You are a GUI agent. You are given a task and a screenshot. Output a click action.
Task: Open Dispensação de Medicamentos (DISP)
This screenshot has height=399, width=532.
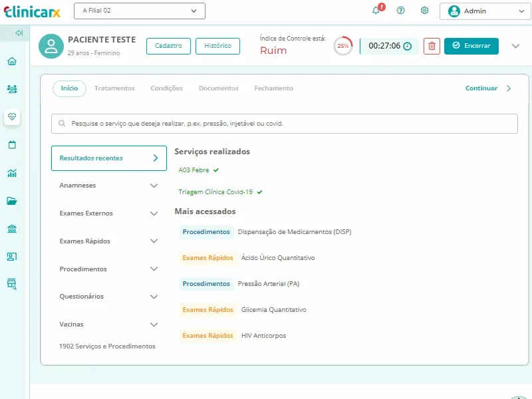tap(295, 231)
